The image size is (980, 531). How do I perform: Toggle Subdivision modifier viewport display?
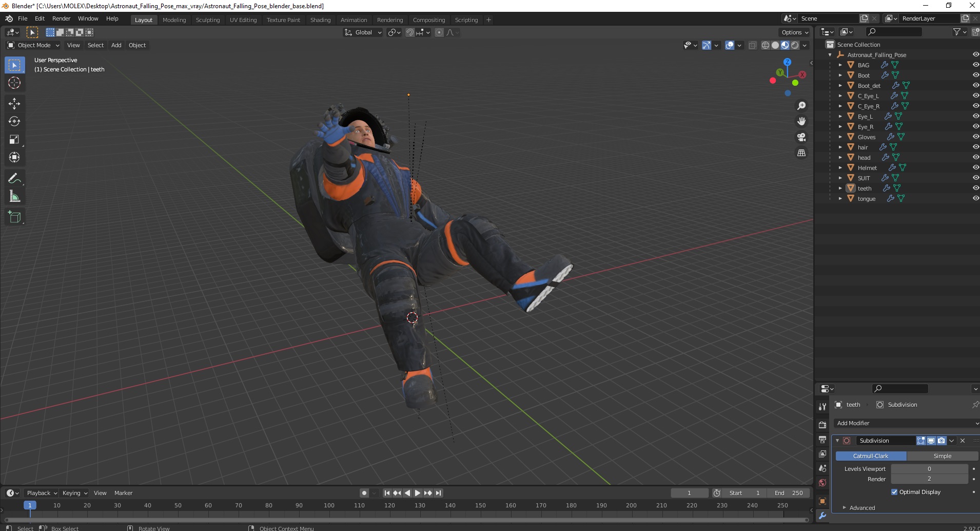(931, 441)
